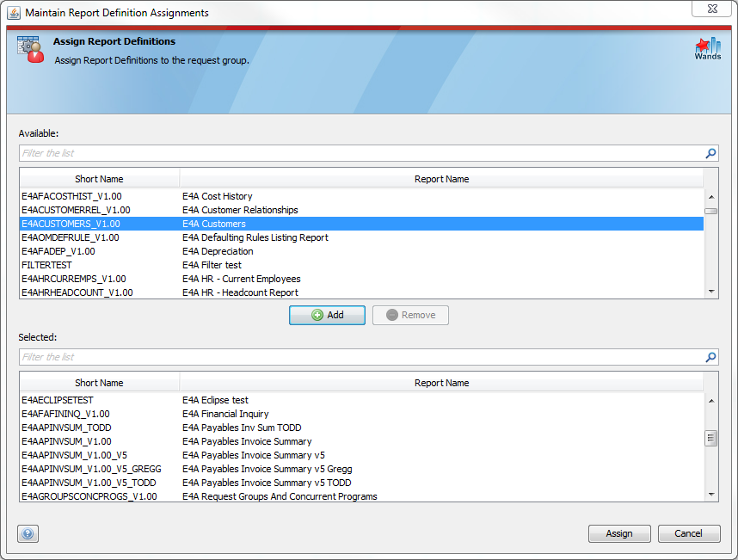Select E4A HR - Headcount Report row
The height and width of the screenshot is (560, 738).
click(x=361, y=292)
